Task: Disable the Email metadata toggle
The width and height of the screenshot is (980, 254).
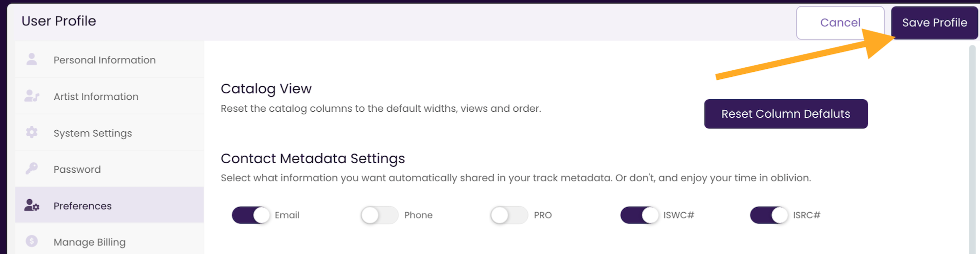Action: click(x=251, y=215)
